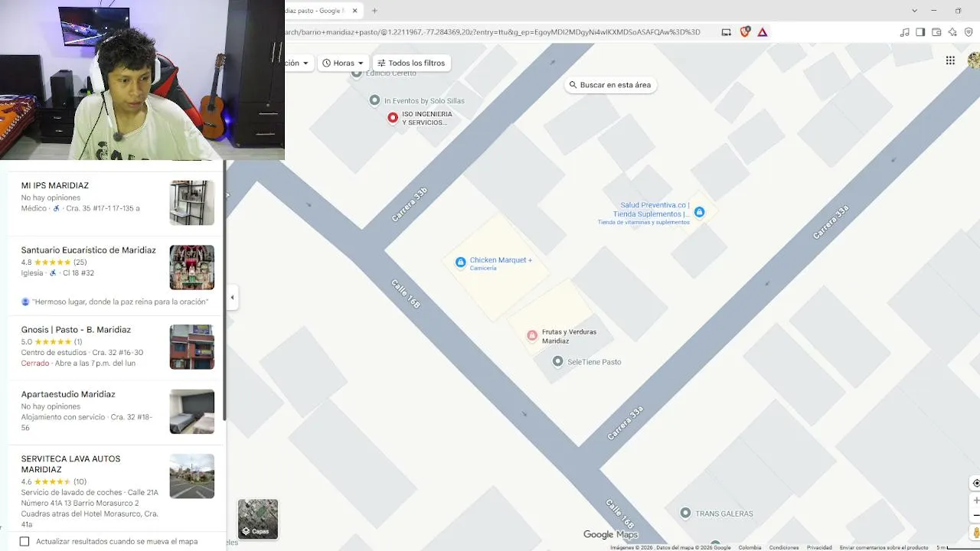Click the Frutas y Verduras Maridiaz pin
980x551 pixels.
coord(532,336)
